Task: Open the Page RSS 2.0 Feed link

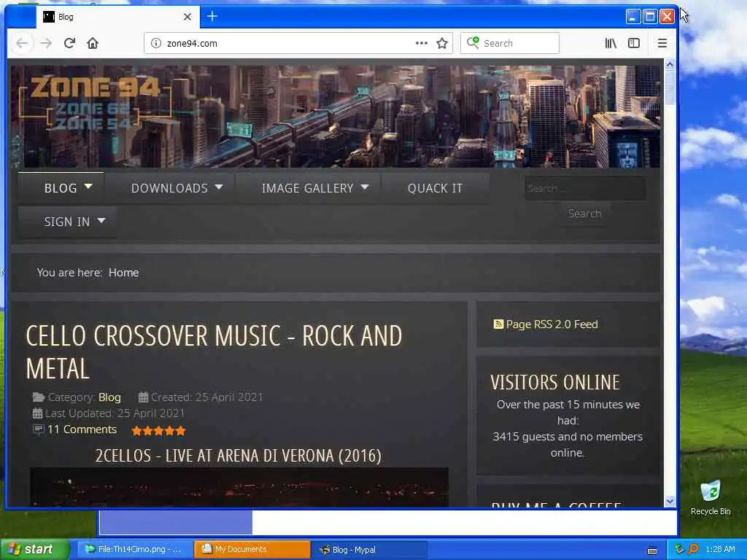Action: click(x=551, y=324)
